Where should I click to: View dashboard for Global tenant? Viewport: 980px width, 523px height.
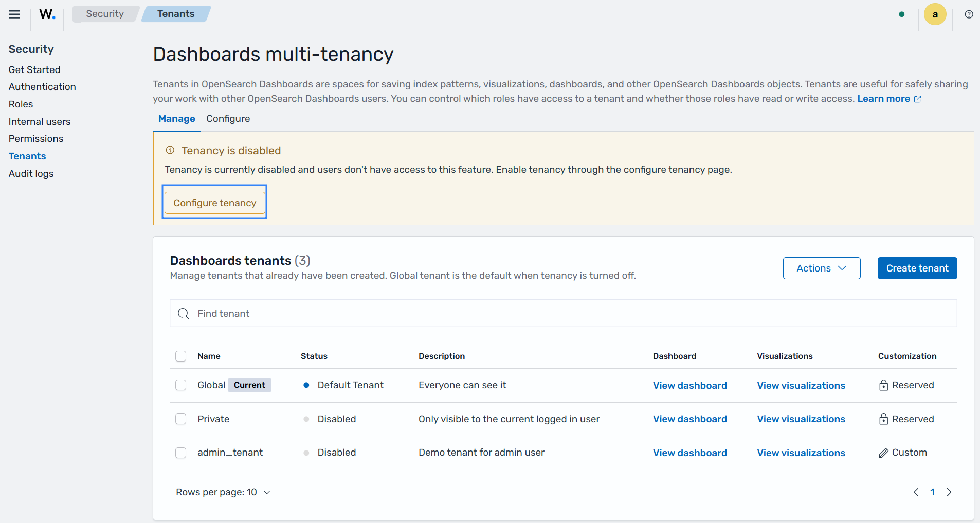point(690,386)
